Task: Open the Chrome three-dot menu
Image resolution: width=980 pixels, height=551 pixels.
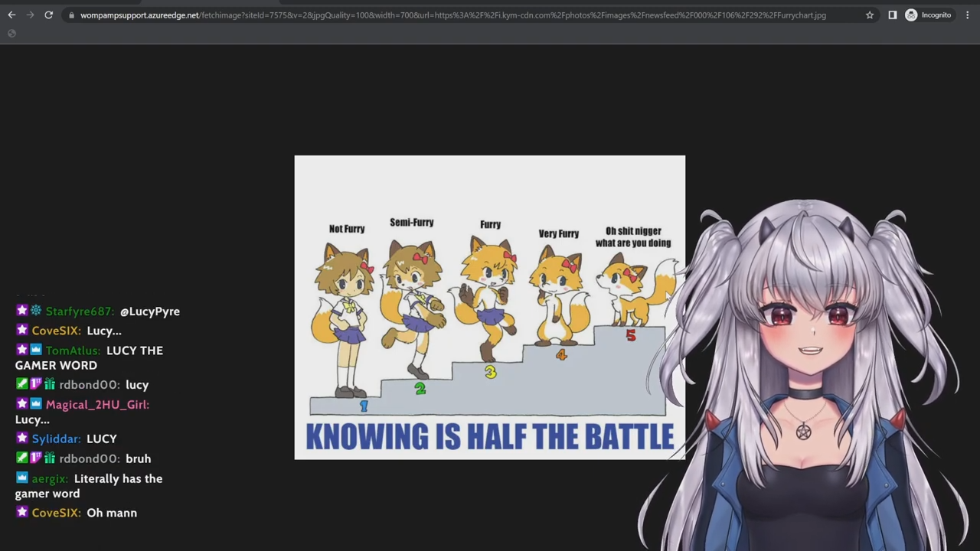Action: coord(968,15)
